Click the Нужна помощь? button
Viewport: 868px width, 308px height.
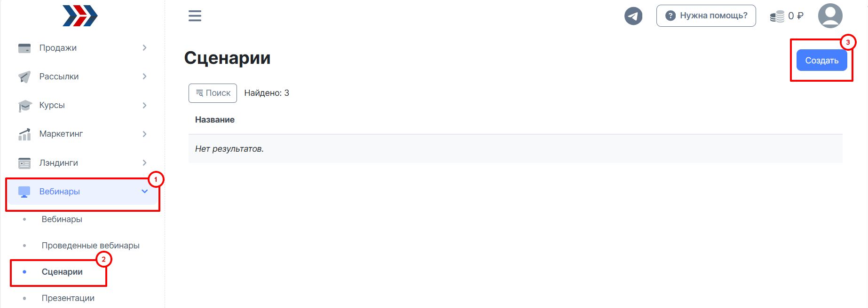click(x=706, y=16)
